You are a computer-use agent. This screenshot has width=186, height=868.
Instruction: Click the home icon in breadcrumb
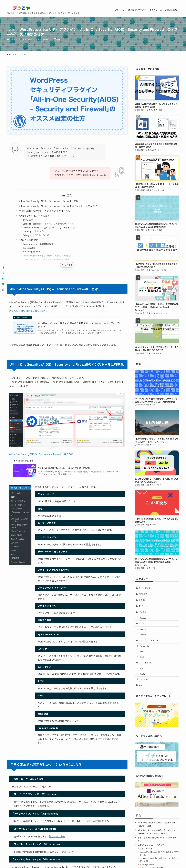coord(8,54)
